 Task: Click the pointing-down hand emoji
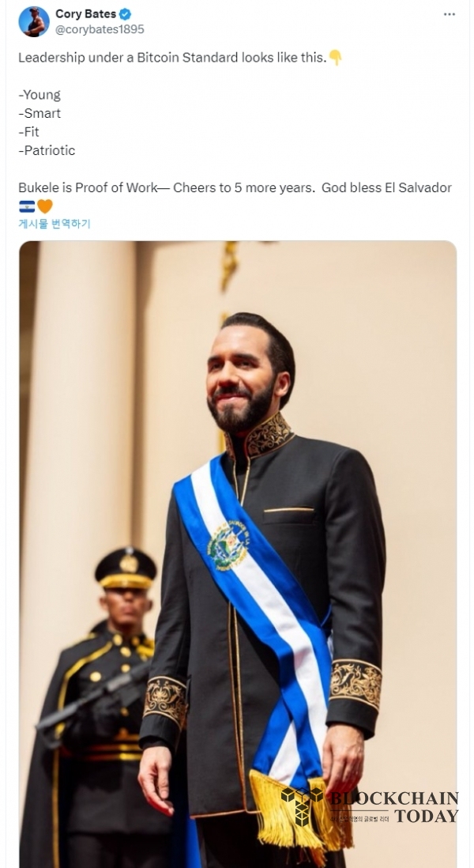coord(335,57)
